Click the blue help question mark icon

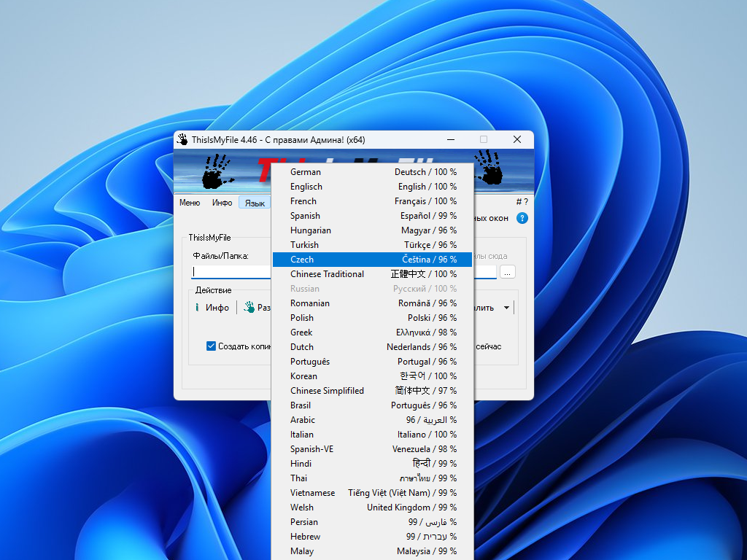(522, 218)
